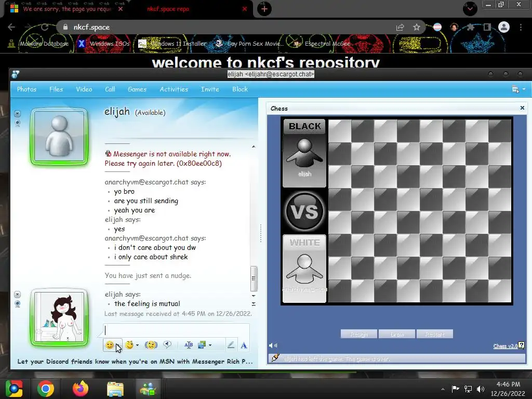Click elijah's display picture
Screen dimensions: 532x399
tap(59, 137)
